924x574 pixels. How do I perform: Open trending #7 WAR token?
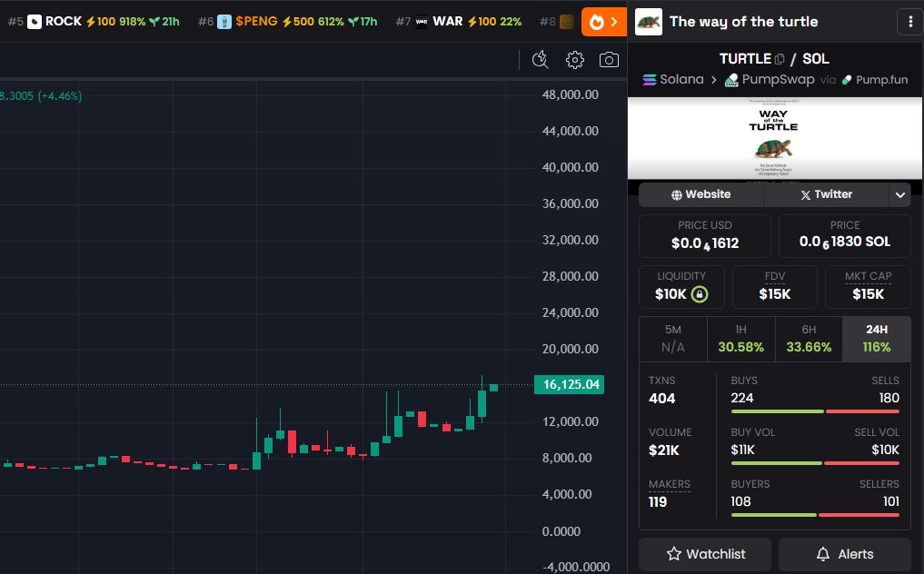click(x=459, y=22)
